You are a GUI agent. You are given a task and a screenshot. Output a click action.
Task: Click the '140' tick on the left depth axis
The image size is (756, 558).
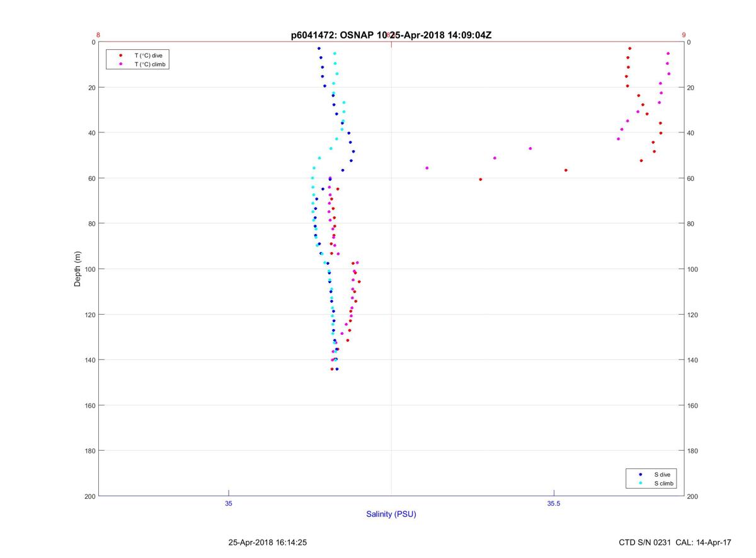(x=89, y=360)
